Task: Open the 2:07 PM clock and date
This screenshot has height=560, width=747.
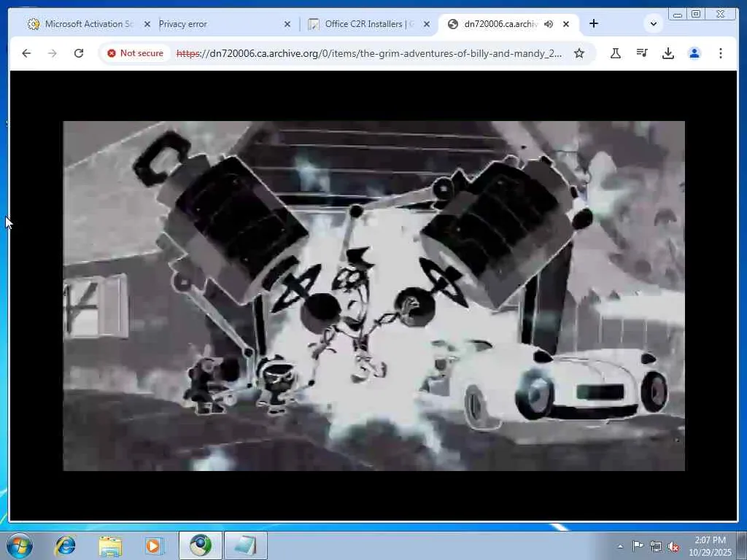Action: (710, 546)
